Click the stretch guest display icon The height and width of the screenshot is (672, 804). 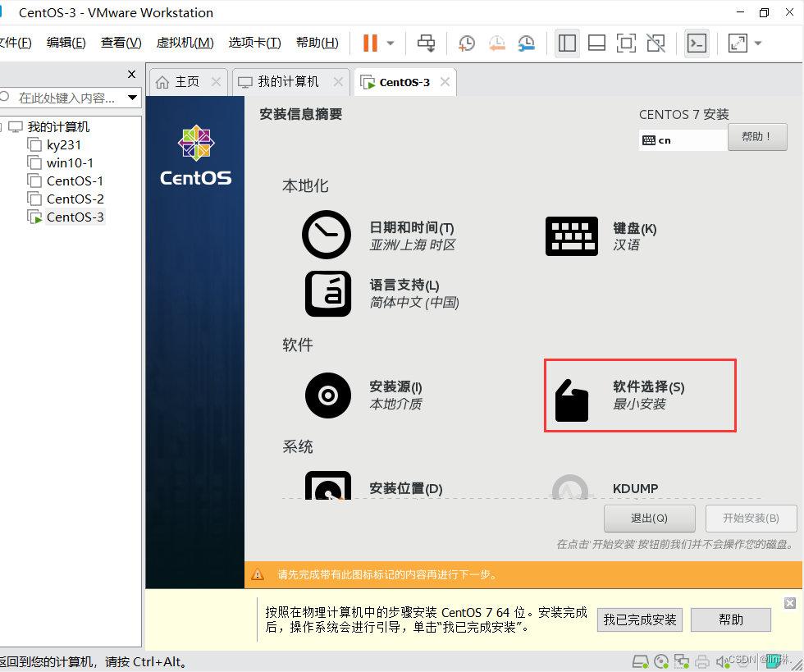click(738, 43)
